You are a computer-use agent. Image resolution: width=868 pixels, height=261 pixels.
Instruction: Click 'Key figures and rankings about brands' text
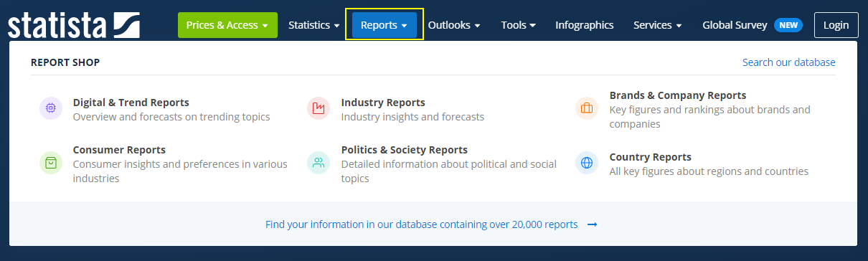pos(709,117)
